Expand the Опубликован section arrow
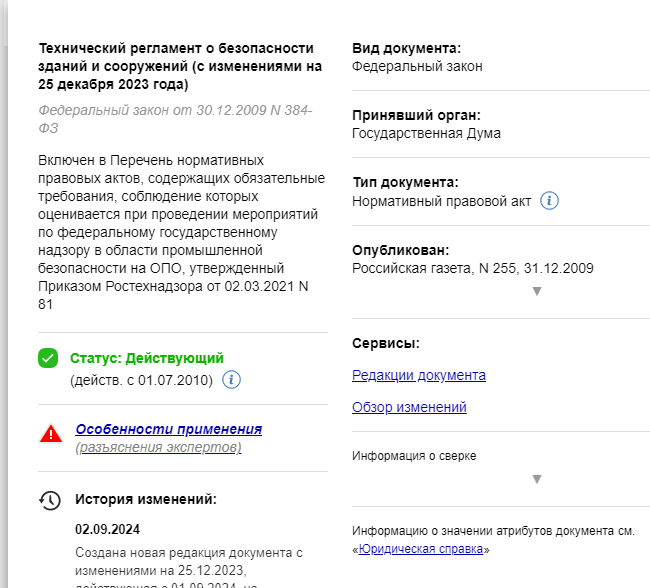 [x=537, y=291]
